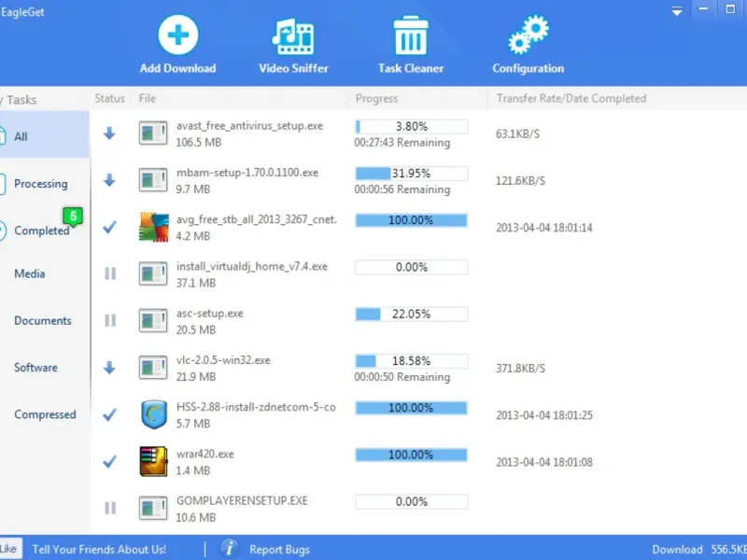Screen dimensions: 747x560
Task: Select the All tasks category
Action: (44, 136)
